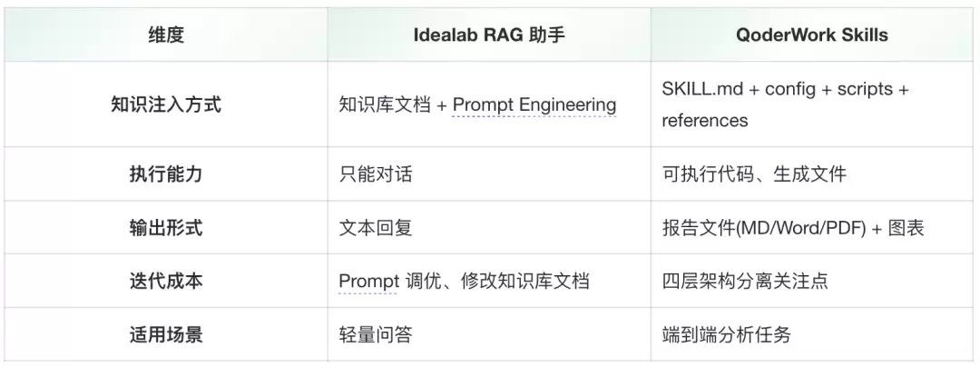Click the 维度 header cell
This screenshot has width=980, height=367.
166,35
